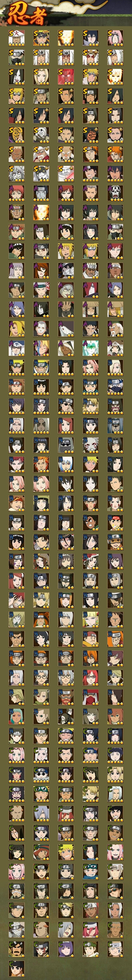Screen dimensions: 132x980
Task: Select the mustached ninja in the last full row
Action: coord(17,950)
